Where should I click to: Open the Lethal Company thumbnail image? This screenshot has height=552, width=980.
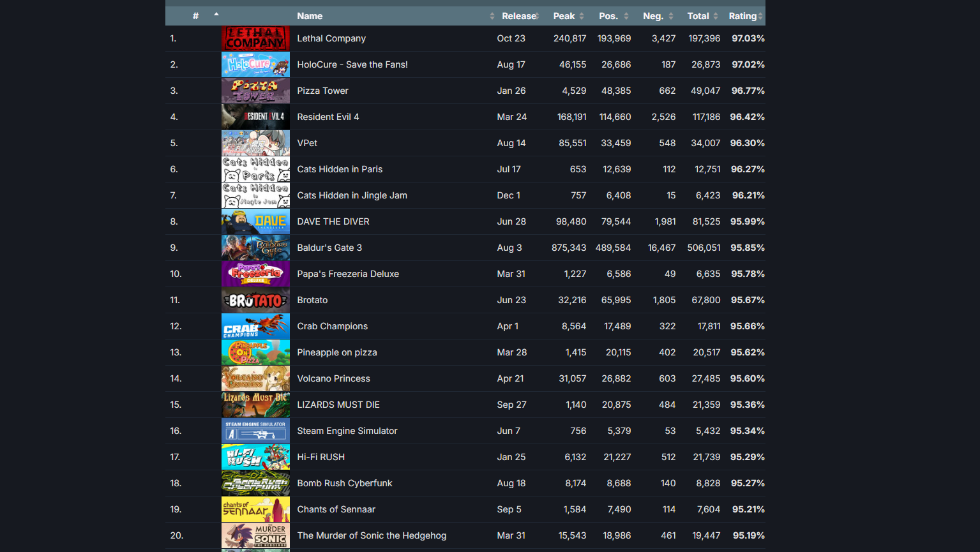click(255, 38)
